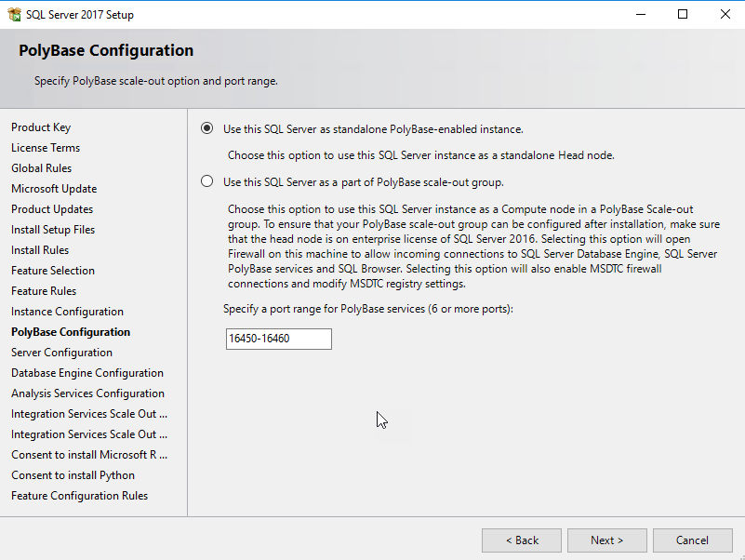Click the SQL Server Setup title bar icon
Image resolution: width=745 pixels, height=560 pixels.
pos(13,14)
